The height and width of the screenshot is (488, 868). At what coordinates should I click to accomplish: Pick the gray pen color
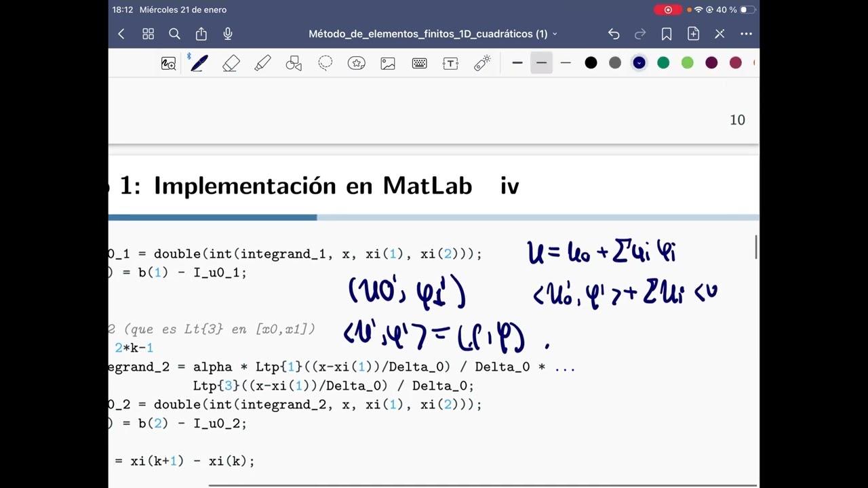[615, 63]
